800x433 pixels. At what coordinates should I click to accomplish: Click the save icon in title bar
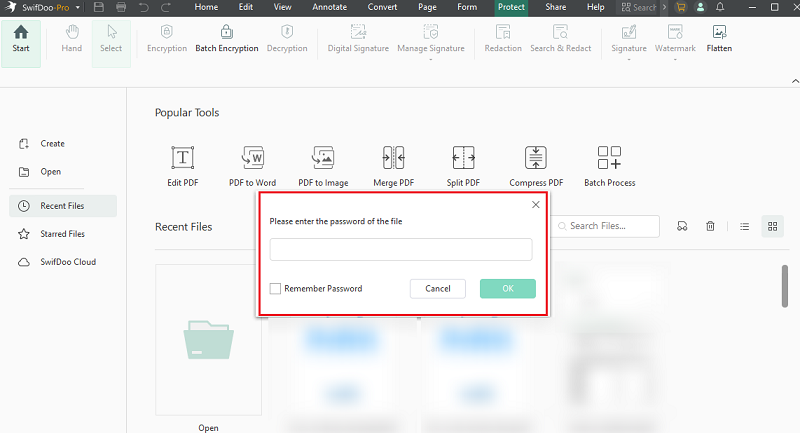pyautogui.click(x=99, y=7)
